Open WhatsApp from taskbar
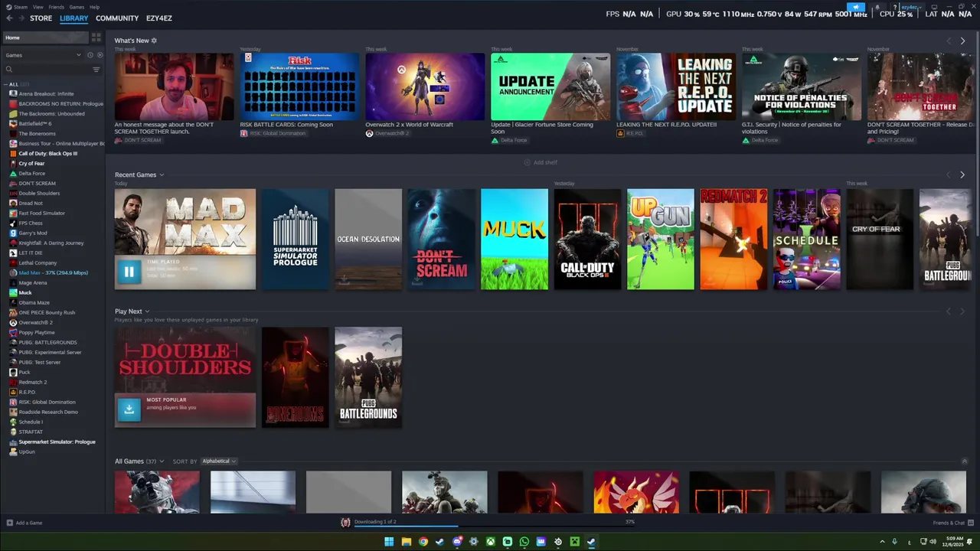 pyautogui.click(x=524, y=542)
